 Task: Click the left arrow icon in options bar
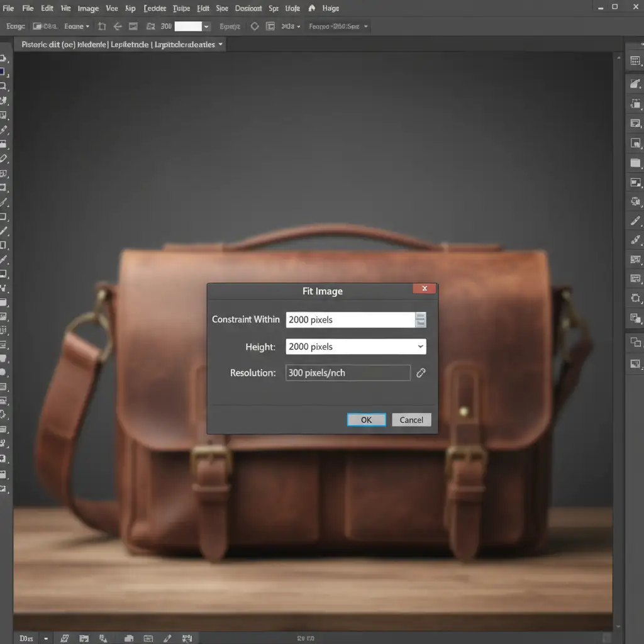pos(117,26)
